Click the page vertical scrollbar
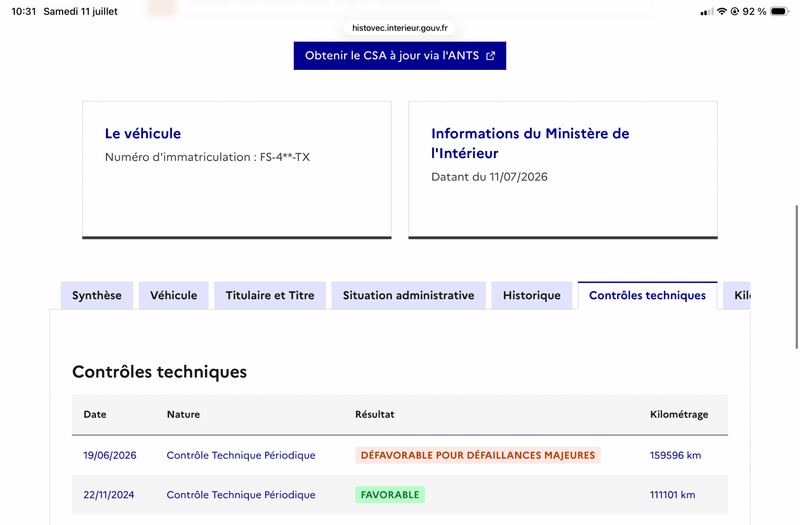This screenshot has width=800, height=525. 796,277
